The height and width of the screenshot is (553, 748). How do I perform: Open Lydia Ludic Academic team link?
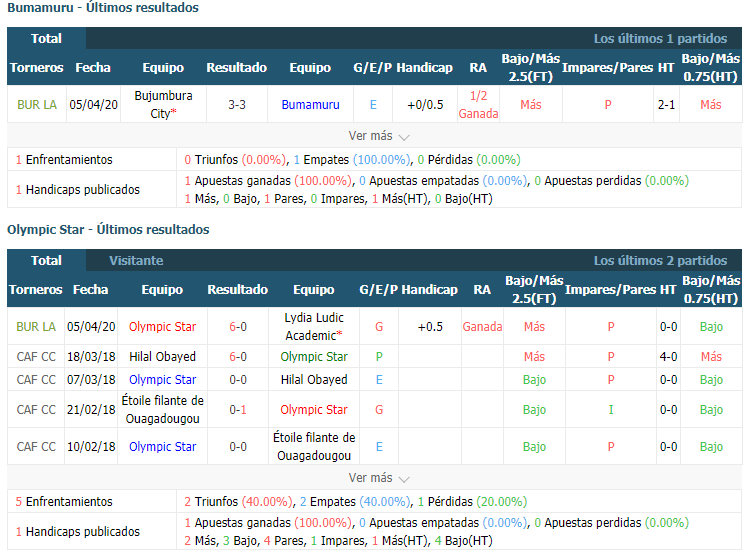tap(314, 327)
